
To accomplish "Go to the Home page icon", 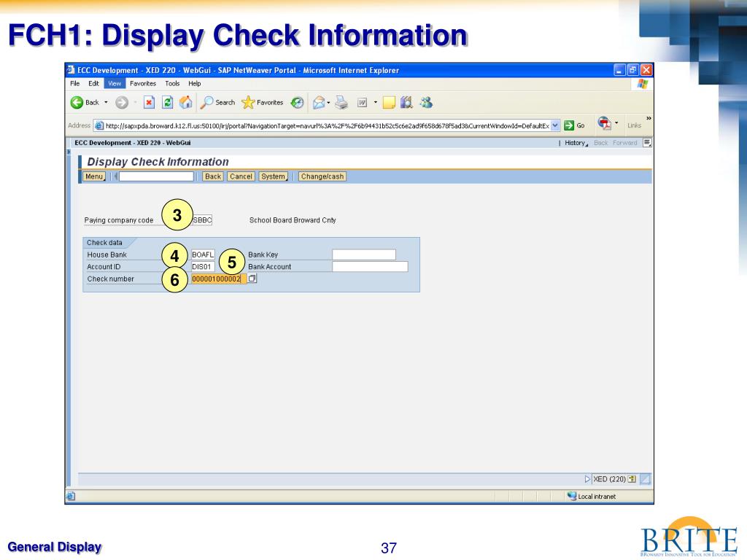I will [x=186, y=102].
